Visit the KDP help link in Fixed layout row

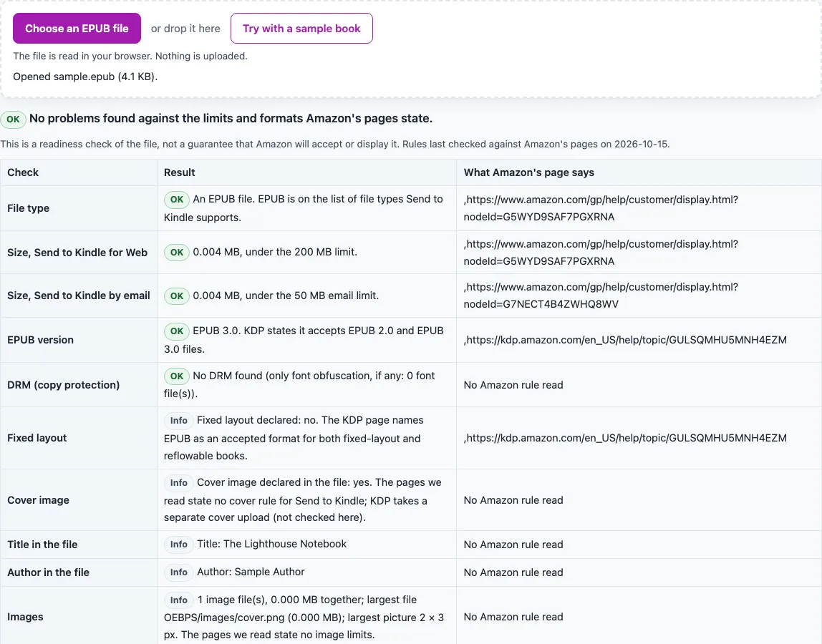[625, 438]
